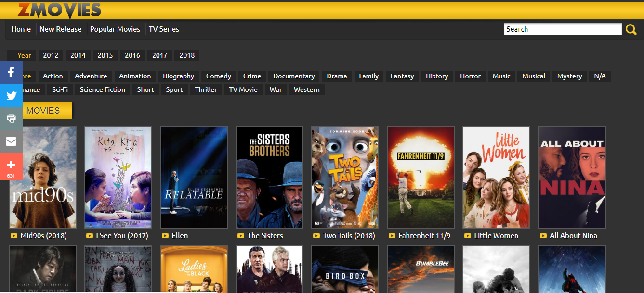Image resolution: width=644 pixels, height=293 pixels.
Task: Click into the Search input field
Action: coord(563,29)
